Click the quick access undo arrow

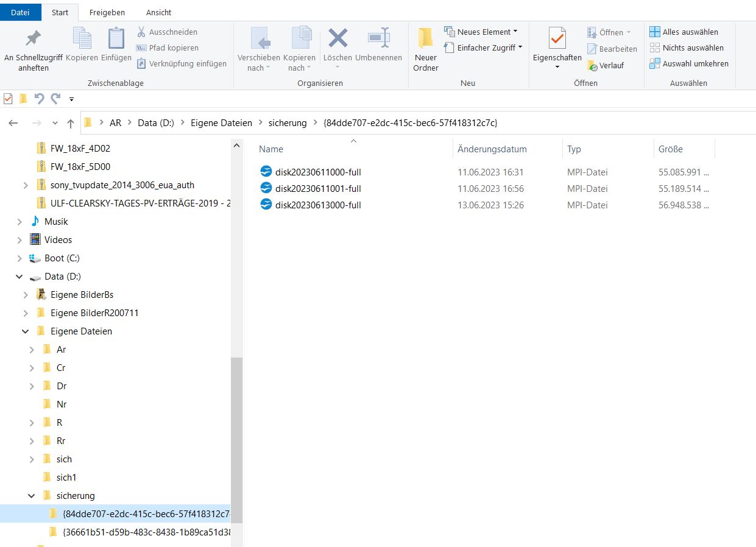coord(39,99)
